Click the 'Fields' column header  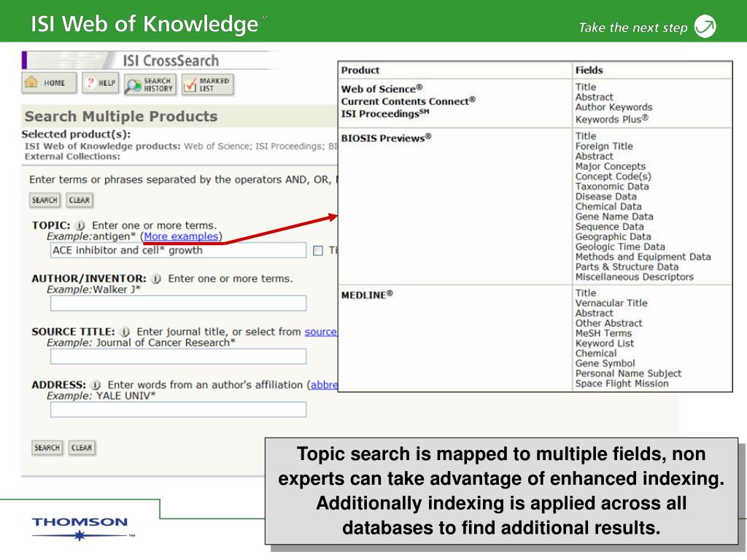pyautogui.click(x=589, y=70)
